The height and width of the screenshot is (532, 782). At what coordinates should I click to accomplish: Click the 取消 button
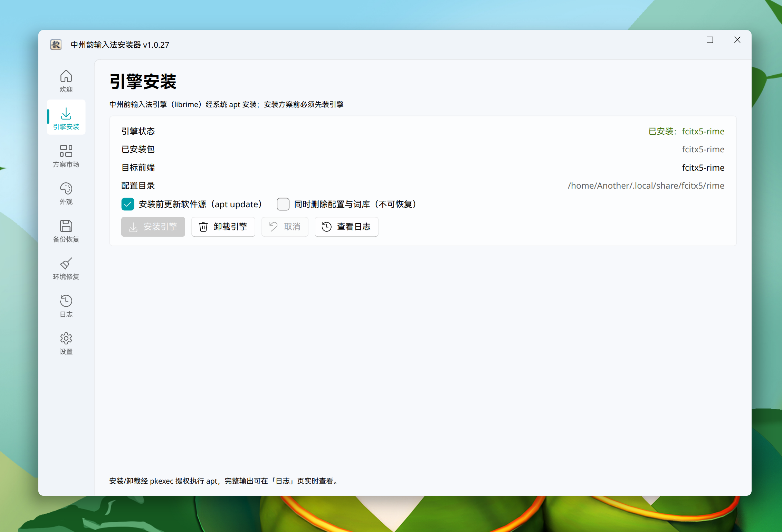pos(285,227)
